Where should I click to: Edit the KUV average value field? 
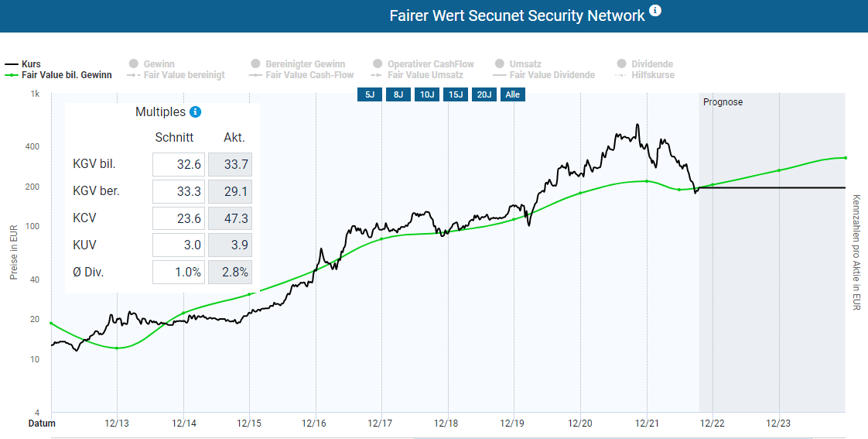(x=179, y=245)
